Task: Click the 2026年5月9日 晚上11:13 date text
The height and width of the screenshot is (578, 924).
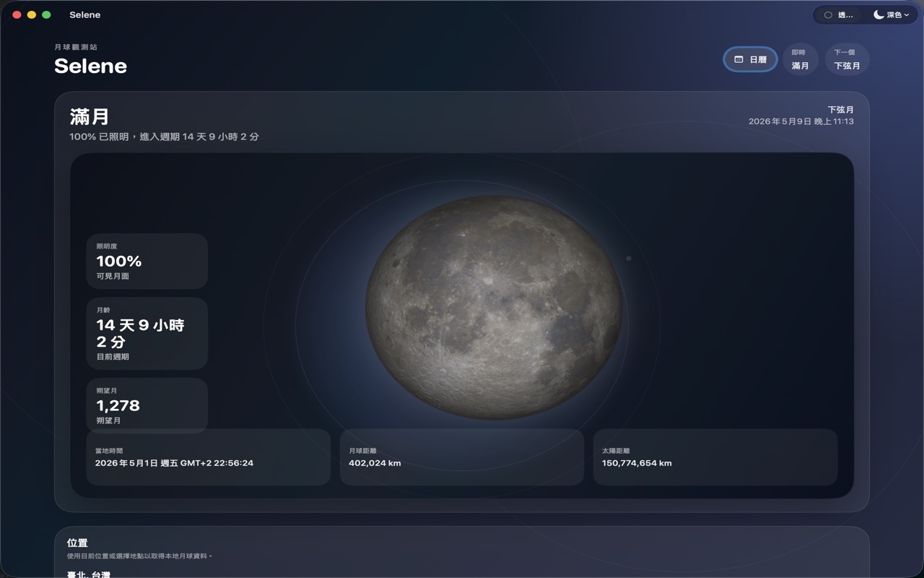Action: coord(801,121)
